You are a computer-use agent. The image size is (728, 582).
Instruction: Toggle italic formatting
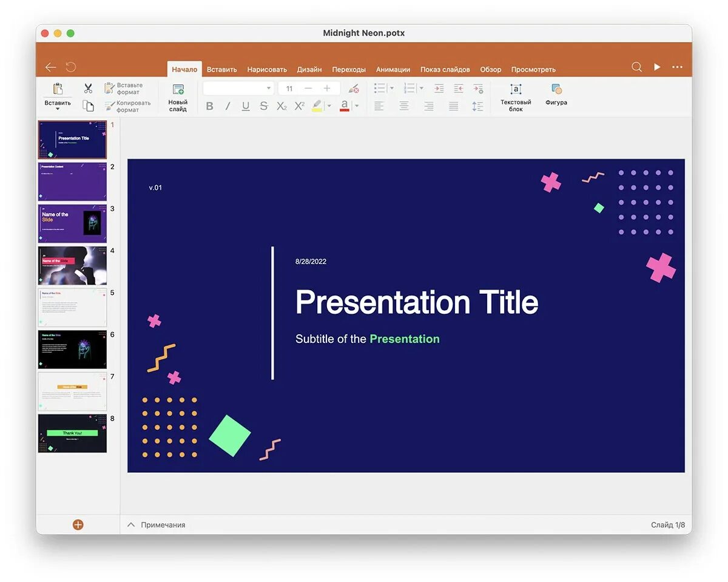pyautogui.click(x=227, y=106)
